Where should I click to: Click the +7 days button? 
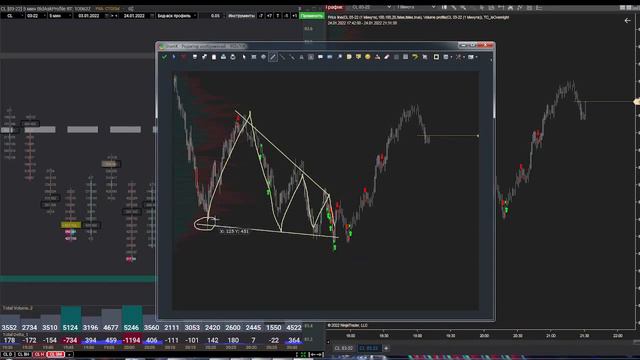(269, 16)
